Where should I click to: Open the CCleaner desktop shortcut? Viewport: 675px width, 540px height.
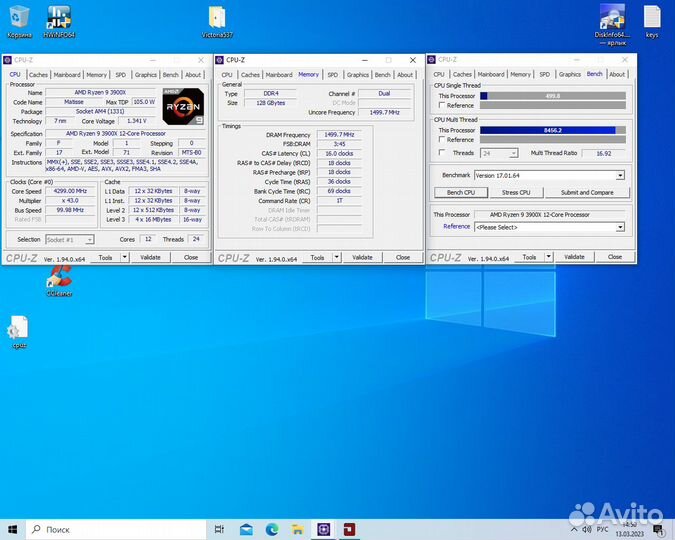59,281
